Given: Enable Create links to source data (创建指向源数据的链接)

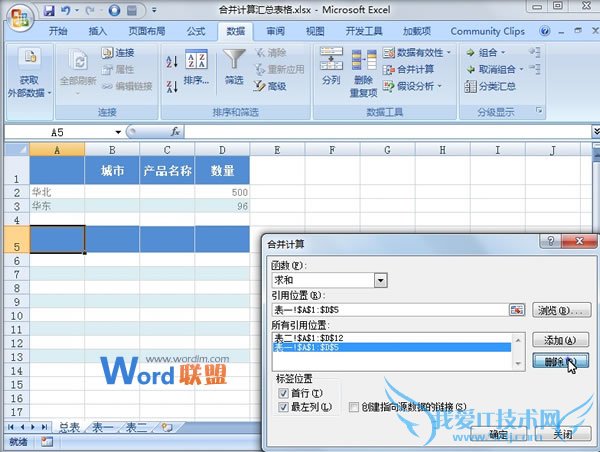Looking at the screenshot, I should [354, 407].
